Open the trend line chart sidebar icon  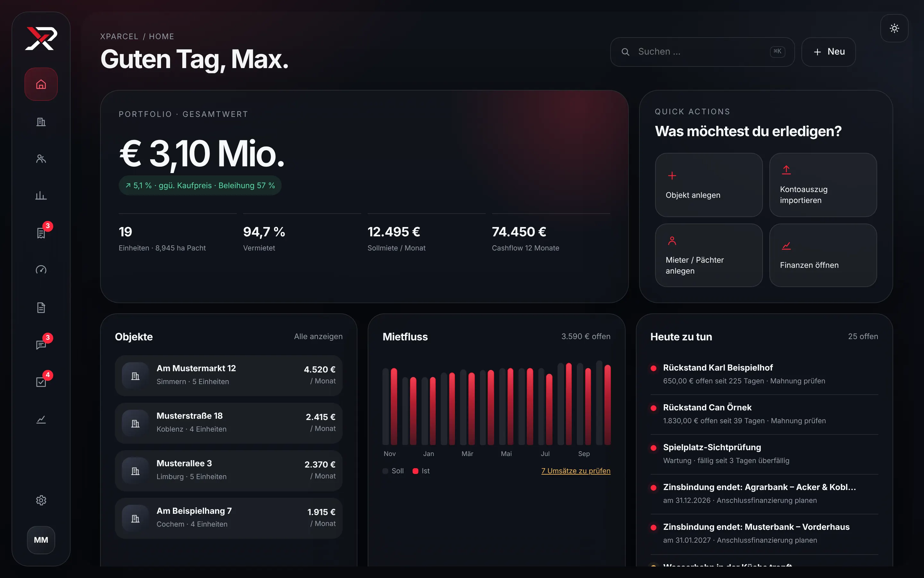[x=41, y=419]
